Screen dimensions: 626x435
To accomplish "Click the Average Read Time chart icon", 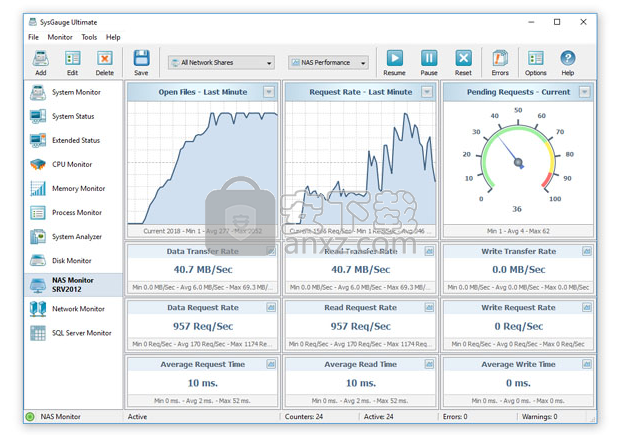I will coord(429,364).
